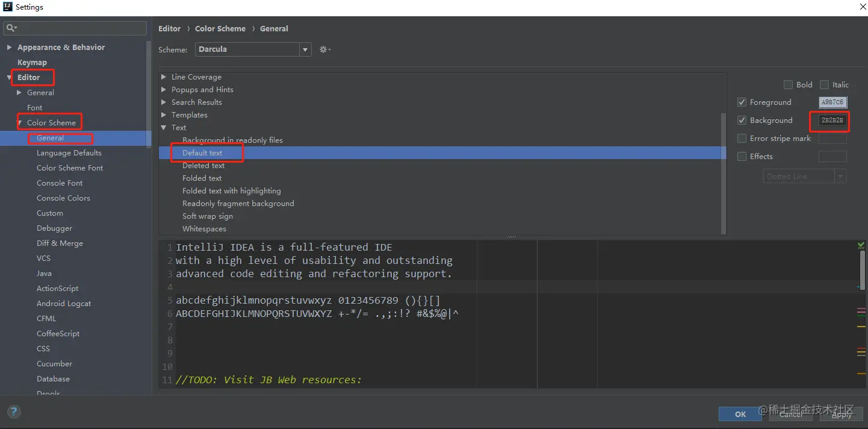
Task: Enable the Italic checkbox
Action: pyautogui.click(x=824, y=85)
